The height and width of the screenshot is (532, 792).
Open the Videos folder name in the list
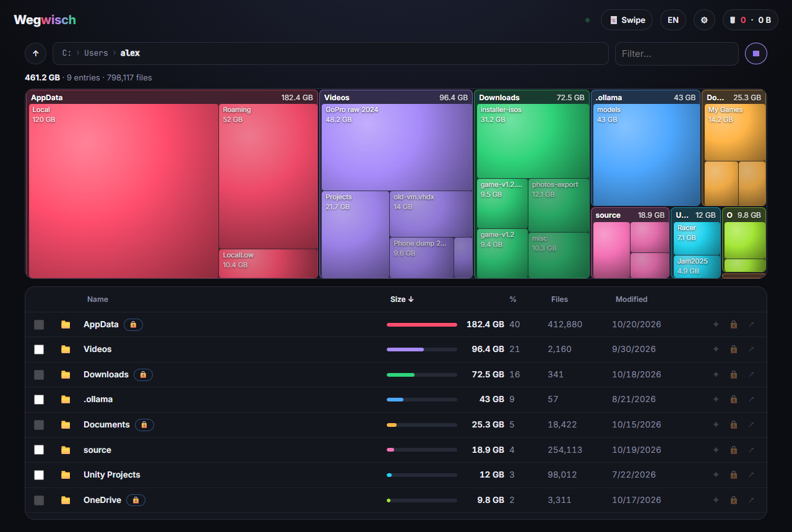coord(98,350)
